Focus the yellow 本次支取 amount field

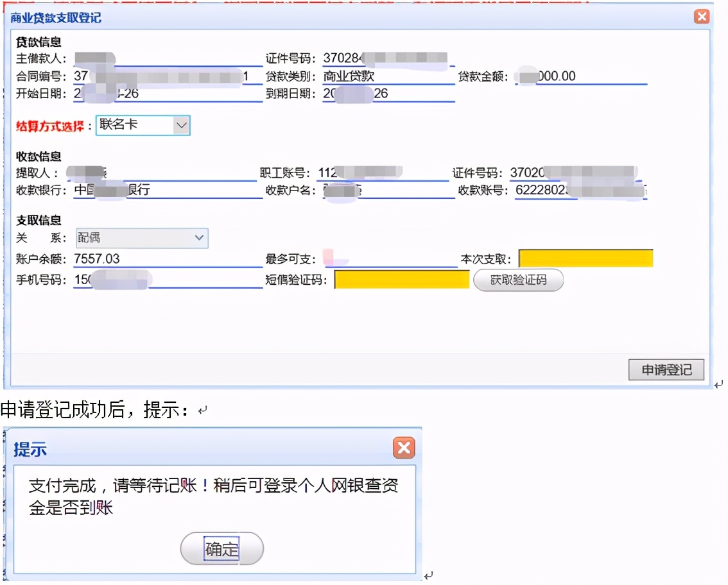(x=585, y=259)
